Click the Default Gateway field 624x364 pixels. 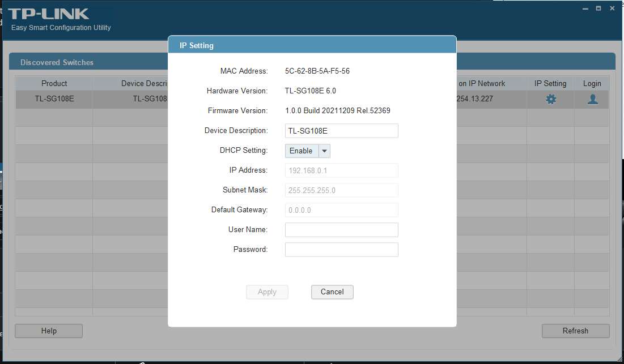pyautogui.click(x=341, y=210)
